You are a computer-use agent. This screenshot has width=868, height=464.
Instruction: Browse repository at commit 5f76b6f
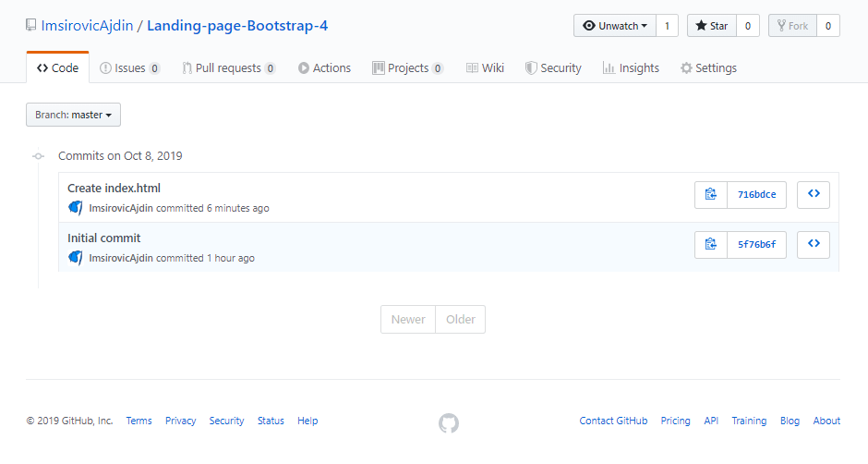[814, 244]
